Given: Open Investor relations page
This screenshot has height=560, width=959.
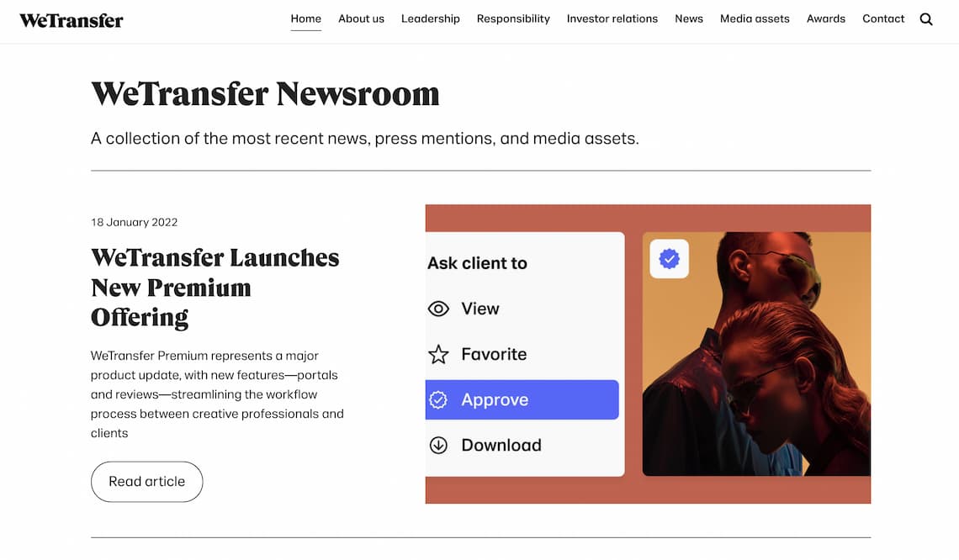Looking at the screenshot, I should 612,18.
